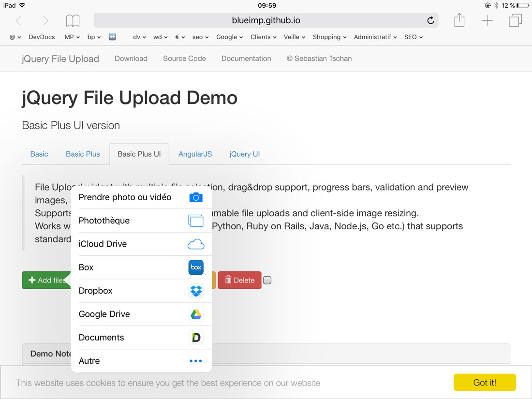Expand the bp bookmarks folder
This screenshot has height=399, width=532.
pos(94,37)
